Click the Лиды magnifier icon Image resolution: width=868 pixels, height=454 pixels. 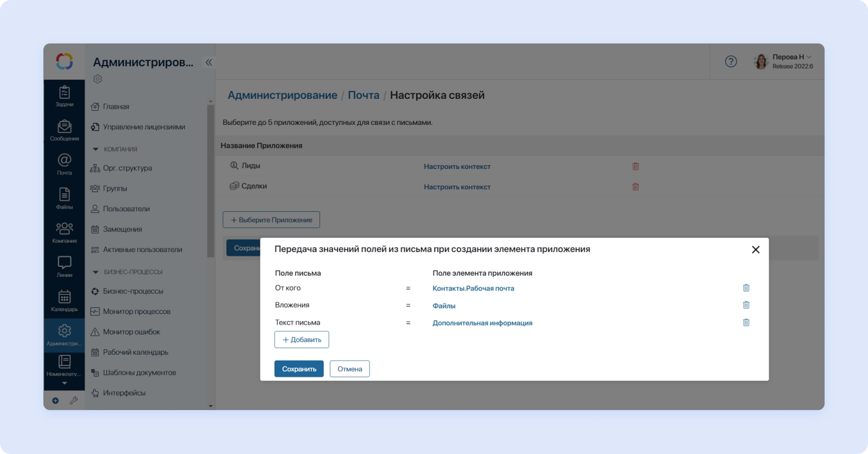click(x=234, y=165)
